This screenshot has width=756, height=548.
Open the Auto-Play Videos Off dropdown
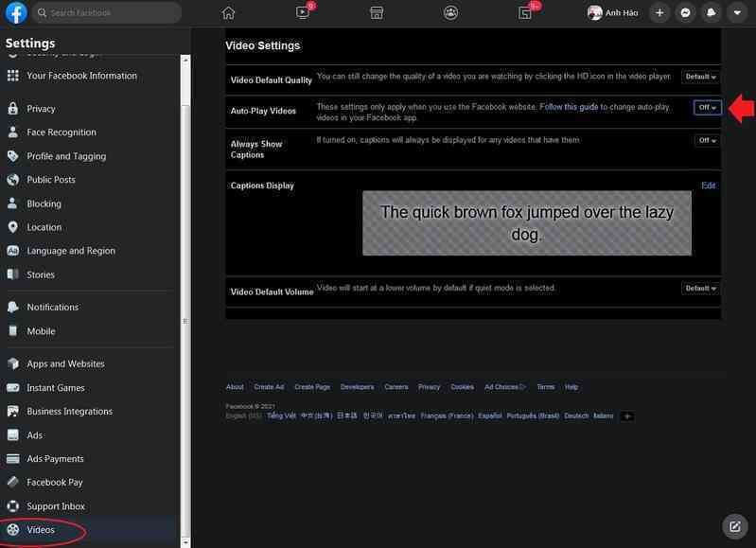click(x=708, y=108)
